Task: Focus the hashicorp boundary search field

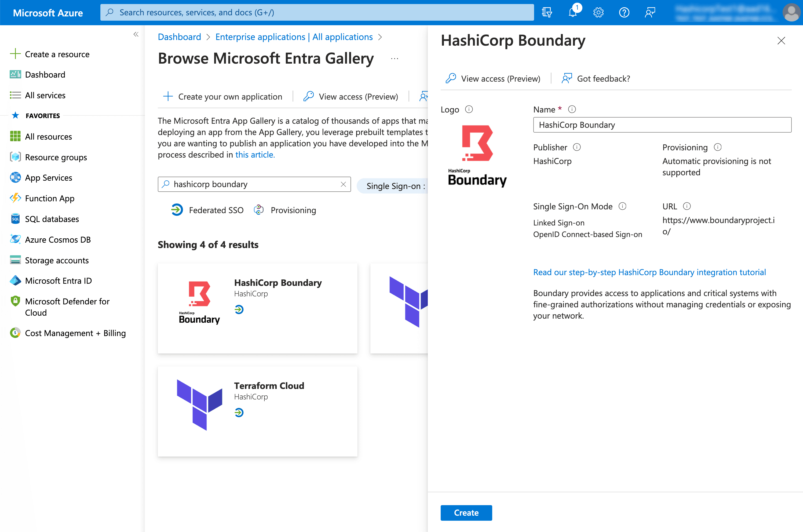Action: pyautogui.click(x=254, y=184)
